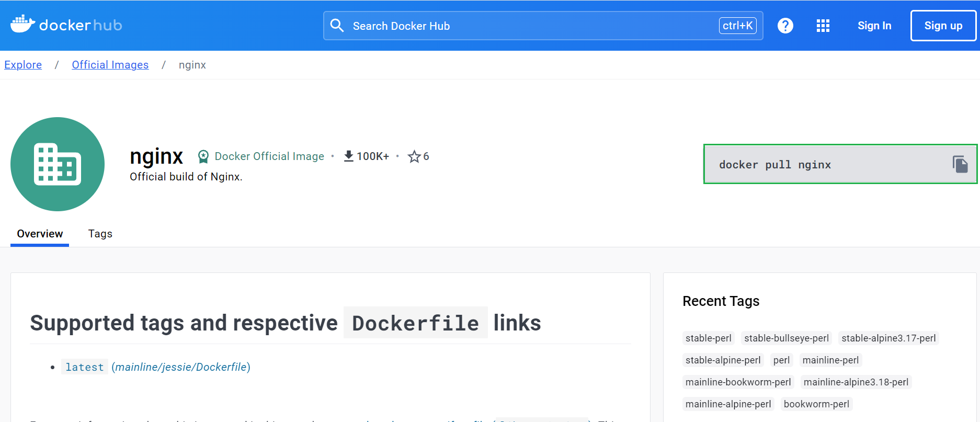The image size is (980, 422).
Task: Copy the docker pull nginx command
Action: coord(960,164)
